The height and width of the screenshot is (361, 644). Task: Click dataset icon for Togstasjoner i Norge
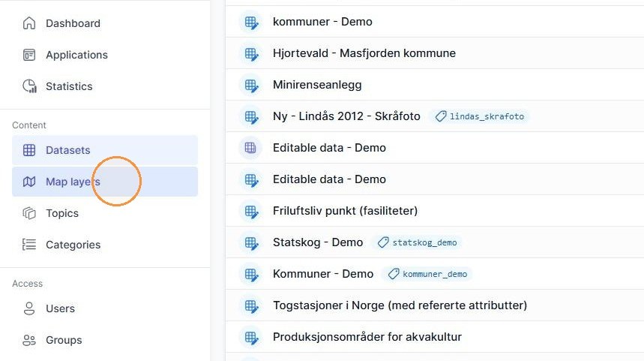(x=251, y=306)
